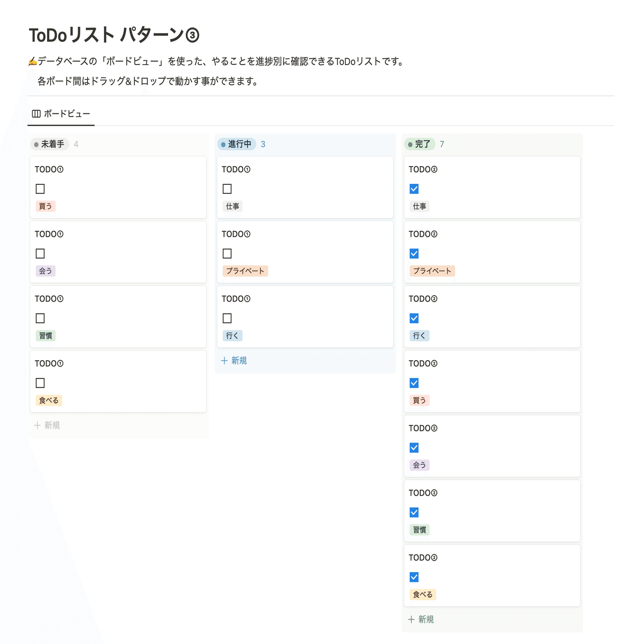The height and width of the screenshot is (644, 644).
Task: Check the box on 進行中 プライベート card
Action: pyautogui.click(x=227, y=253)
